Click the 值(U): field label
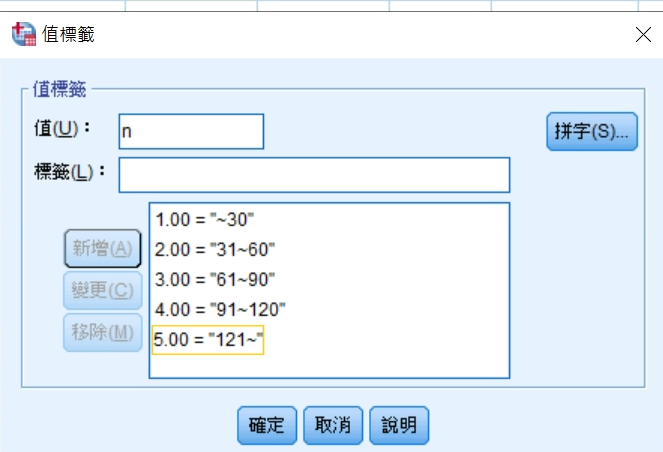 (62, 129)
